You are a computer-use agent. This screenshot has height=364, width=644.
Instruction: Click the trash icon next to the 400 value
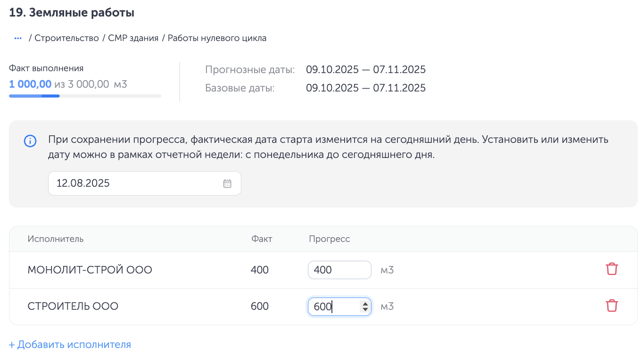tap(611, 269)
